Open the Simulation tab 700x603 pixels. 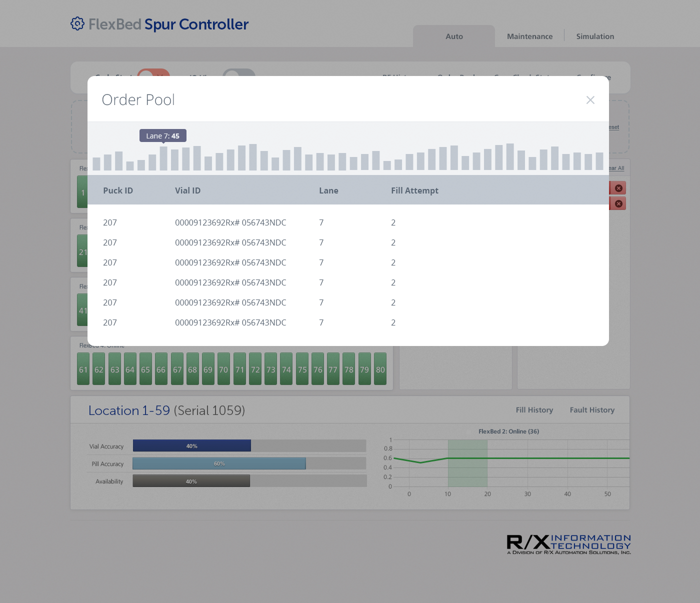pyautogui.click(x=595, y=36)
